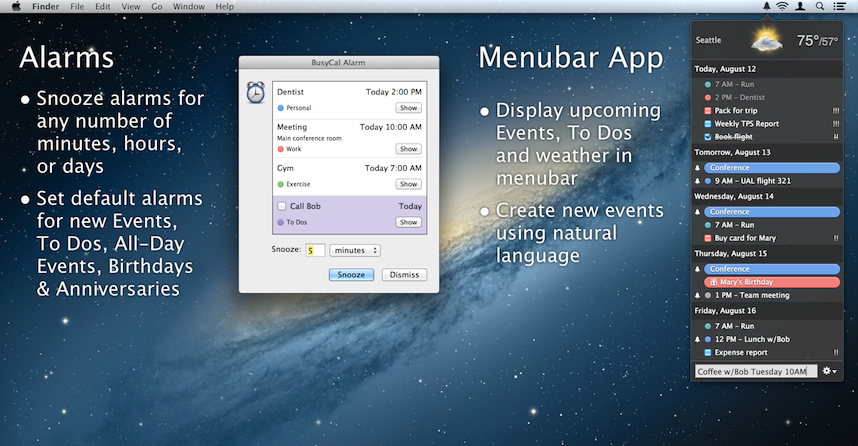
Task: Click the red Work calendar dot
Action: [x=281, y=149]
